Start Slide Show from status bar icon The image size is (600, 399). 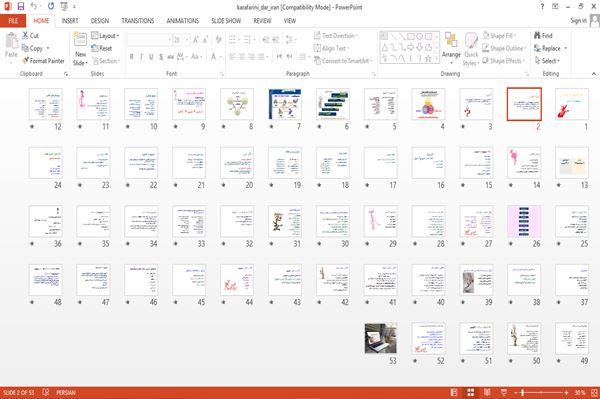pyautogui.click(x=504, y=392)
